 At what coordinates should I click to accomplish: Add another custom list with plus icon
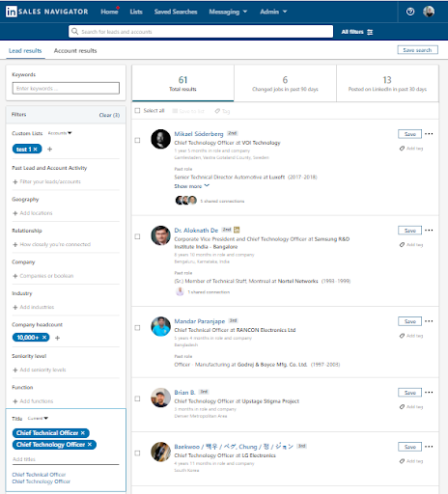tap(49, 149)
